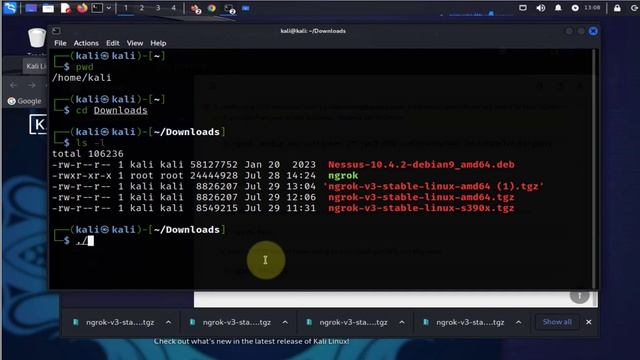
Task: Click the /home/kali output line
Action: click(82, 78)
